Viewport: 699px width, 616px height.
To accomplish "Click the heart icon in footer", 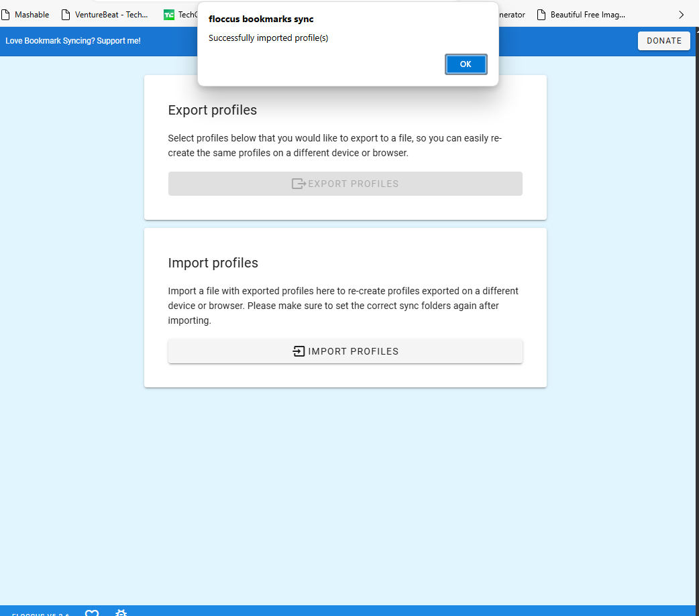I will (x=92, y=613).
